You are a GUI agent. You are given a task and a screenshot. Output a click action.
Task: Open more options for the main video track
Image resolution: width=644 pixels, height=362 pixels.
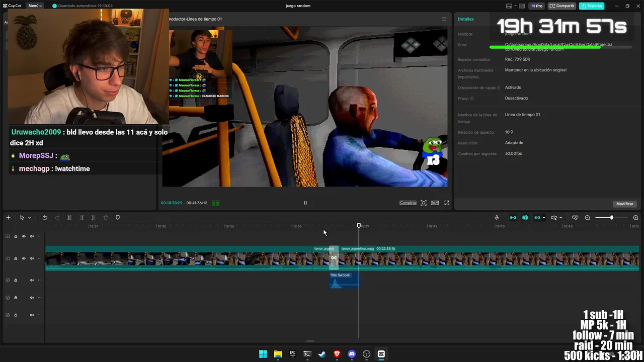pos(40,258)
